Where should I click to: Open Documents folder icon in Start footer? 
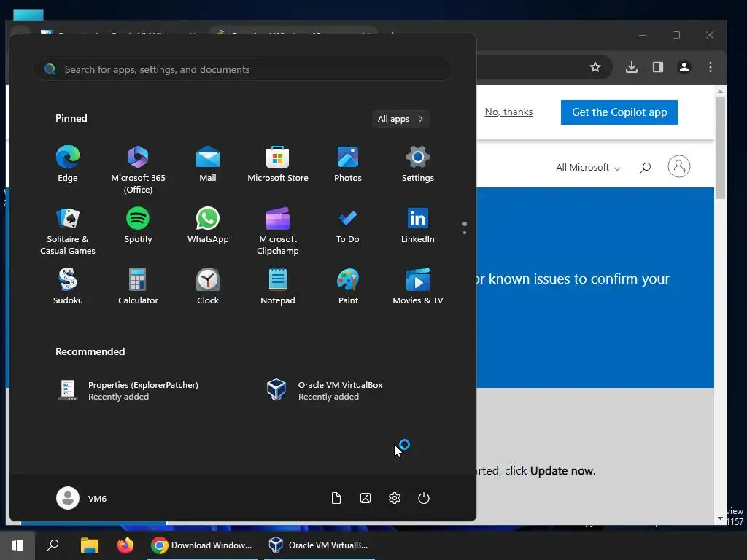pos(336,498)
